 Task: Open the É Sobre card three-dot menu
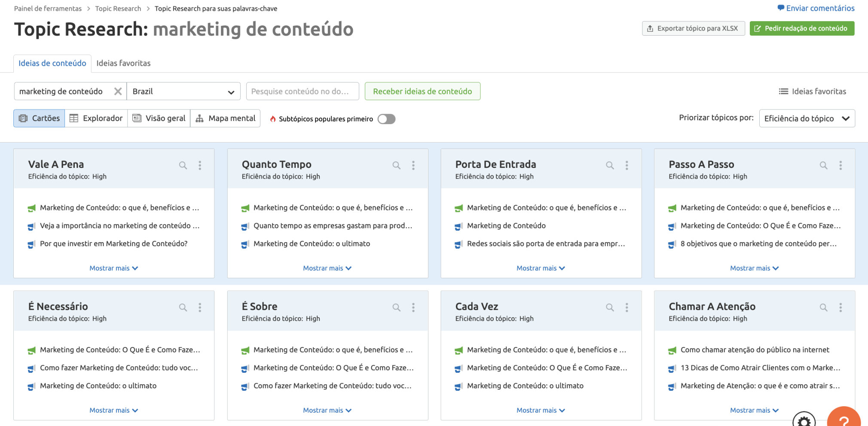tap(413, 307)
